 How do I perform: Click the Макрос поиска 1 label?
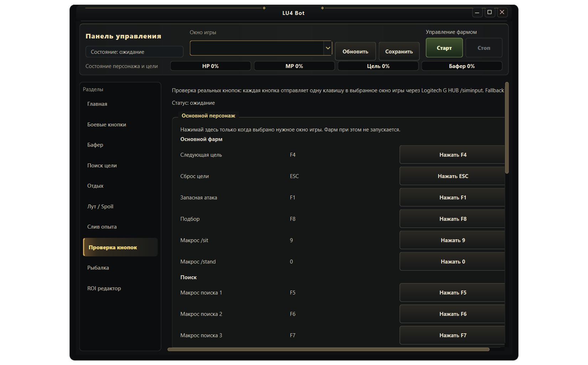coord(201,293)
